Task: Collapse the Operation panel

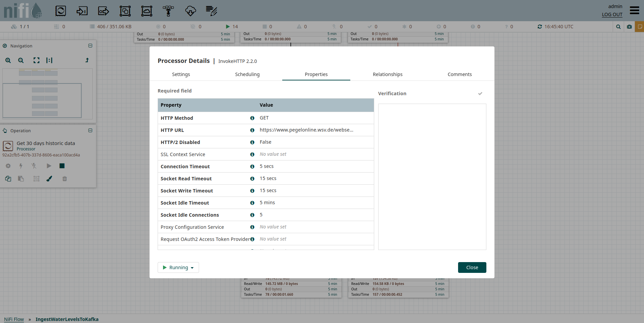Action: 90,131
